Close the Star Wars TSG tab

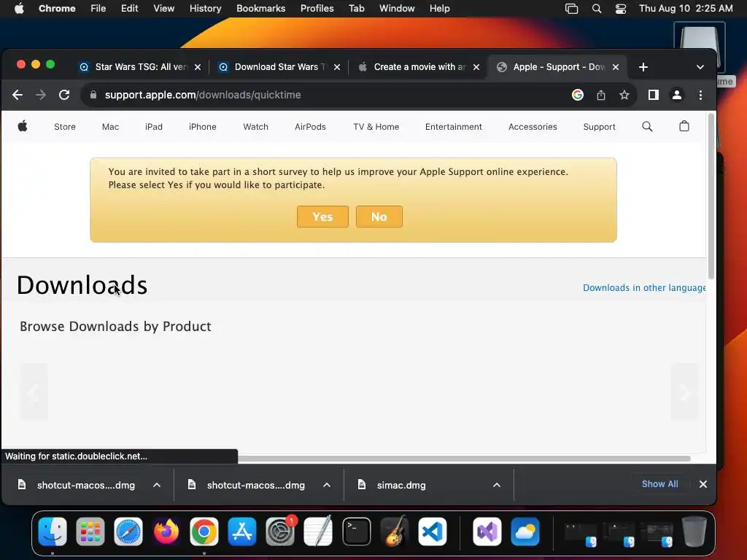198,67
